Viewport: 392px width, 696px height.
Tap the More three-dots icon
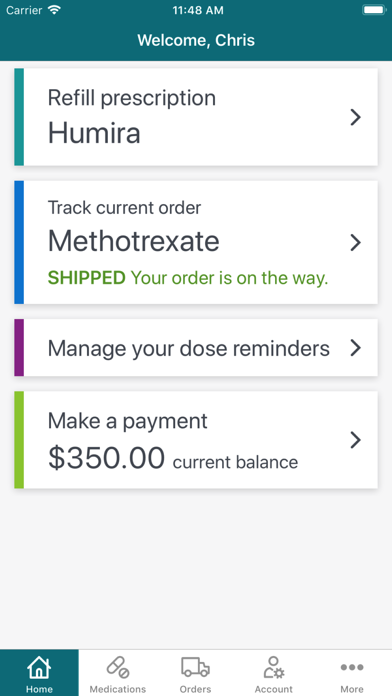[352, 667]
